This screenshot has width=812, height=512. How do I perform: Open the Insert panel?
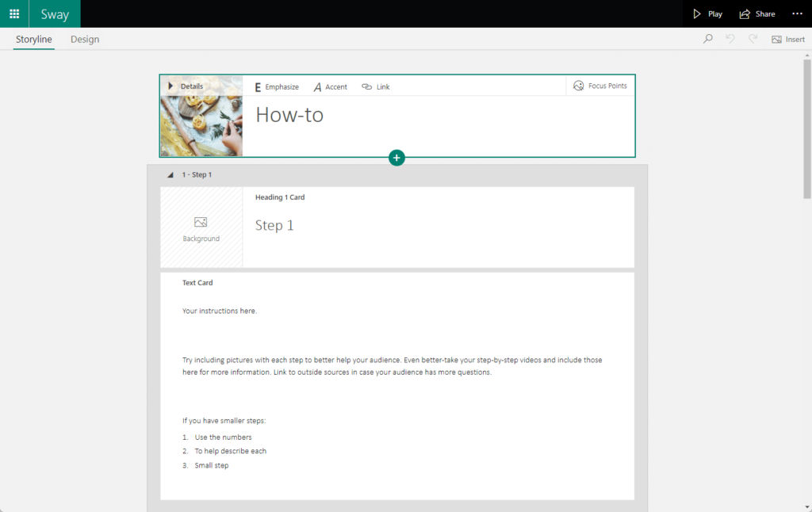(788, 40)
